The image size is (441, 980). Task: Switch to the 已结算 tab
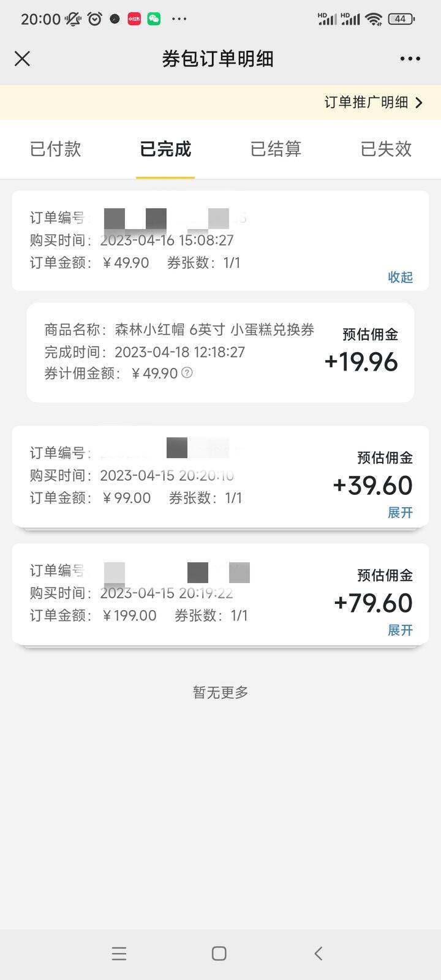(276, 149)
